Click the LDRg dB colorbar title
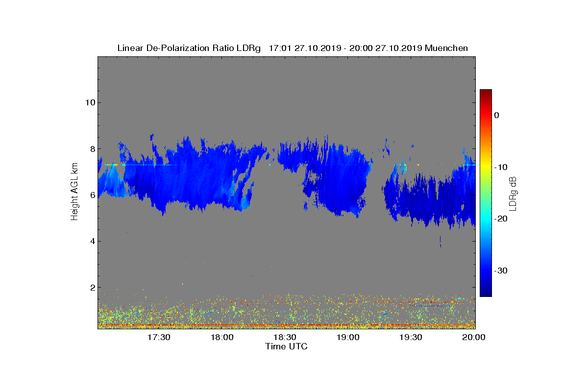588x392 pixels. point(513,193)
